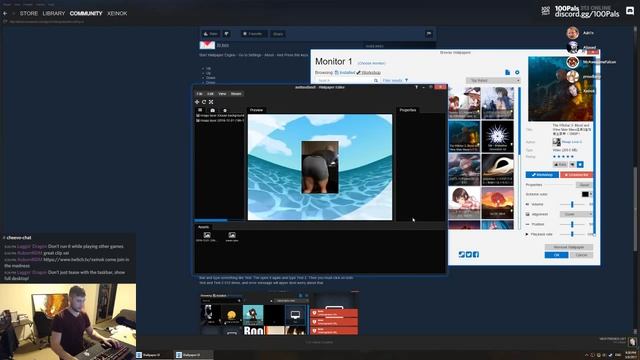Open wallpaper in Workshop via blue button

tap(542, 175)
